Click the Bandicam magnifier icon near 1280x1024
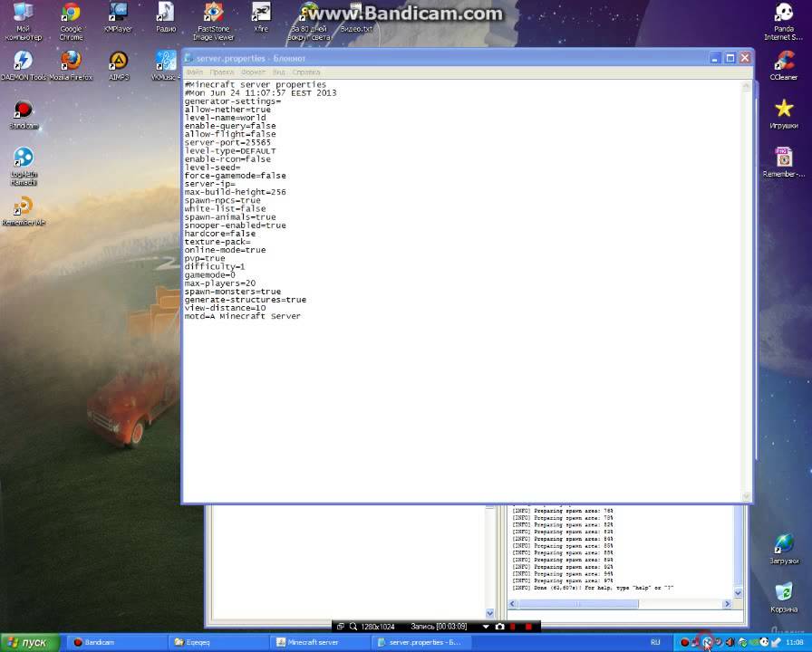The image size is (812, 652). click(x=353, y=626)
